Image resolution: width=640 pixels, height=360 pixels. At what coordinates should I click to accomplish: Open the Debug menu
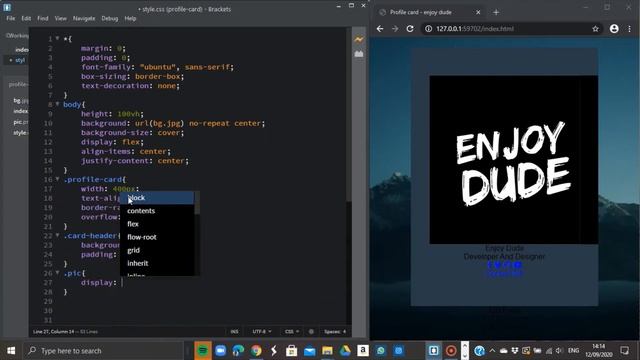109,18
